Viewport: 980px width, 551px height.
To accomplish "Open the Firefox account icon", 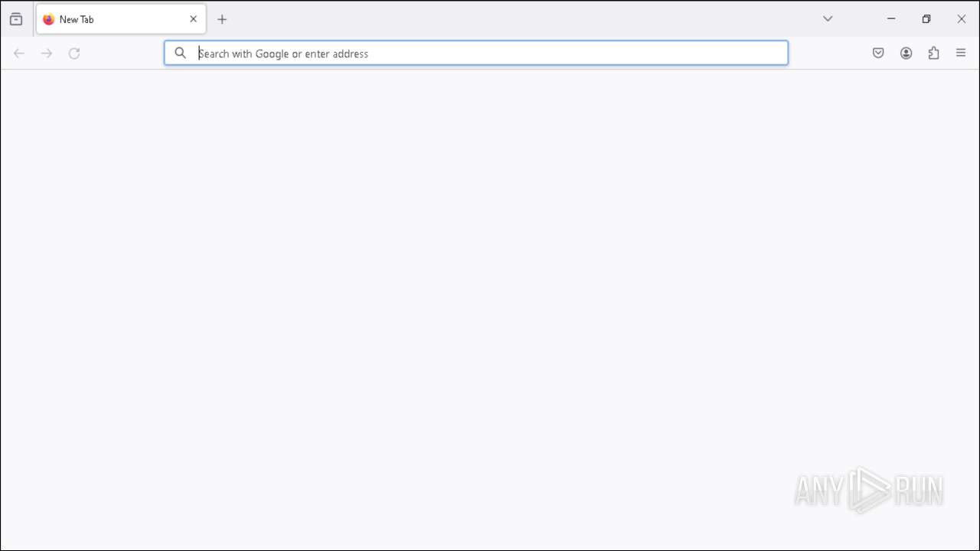I will point(906,53).
